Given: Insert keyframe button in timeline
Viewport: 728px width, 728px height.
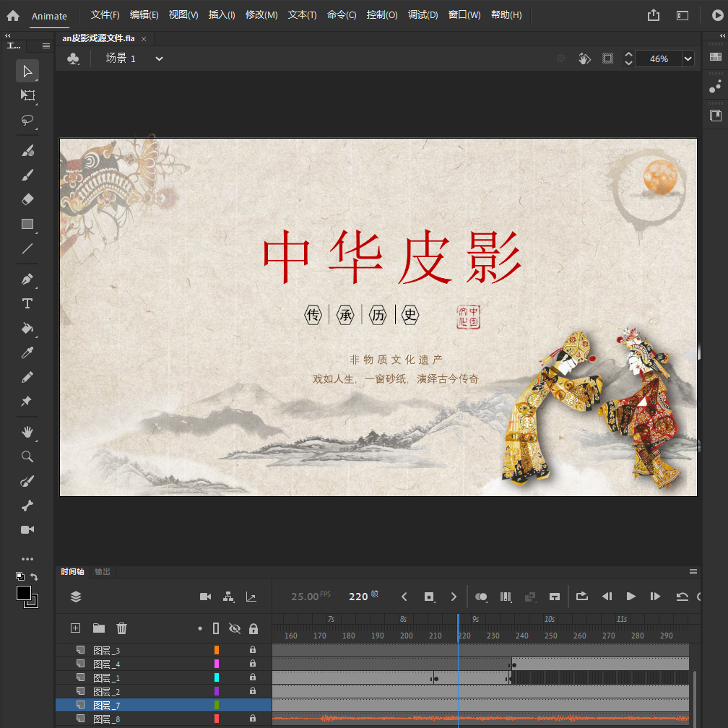Looking at the screenshot, I should coord(429,597).
